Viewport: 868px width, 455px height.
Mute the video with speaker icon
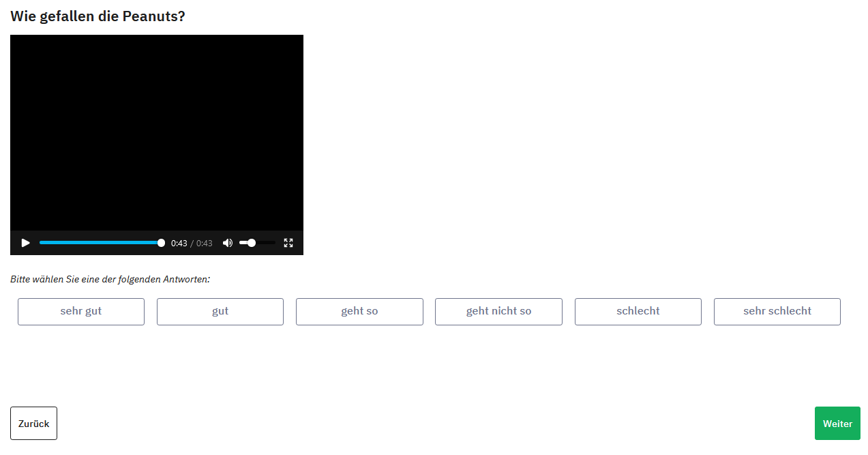pyautogui.click(x=228, y=243)
